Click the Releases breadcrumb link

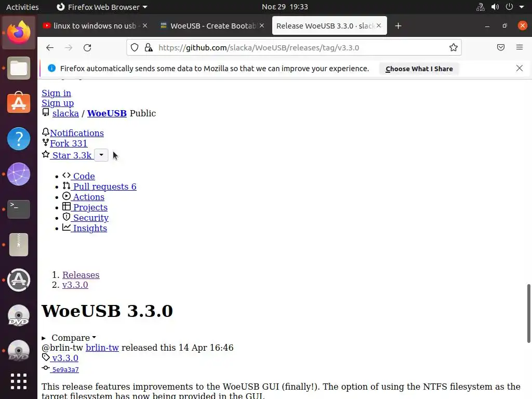(81, 275)
